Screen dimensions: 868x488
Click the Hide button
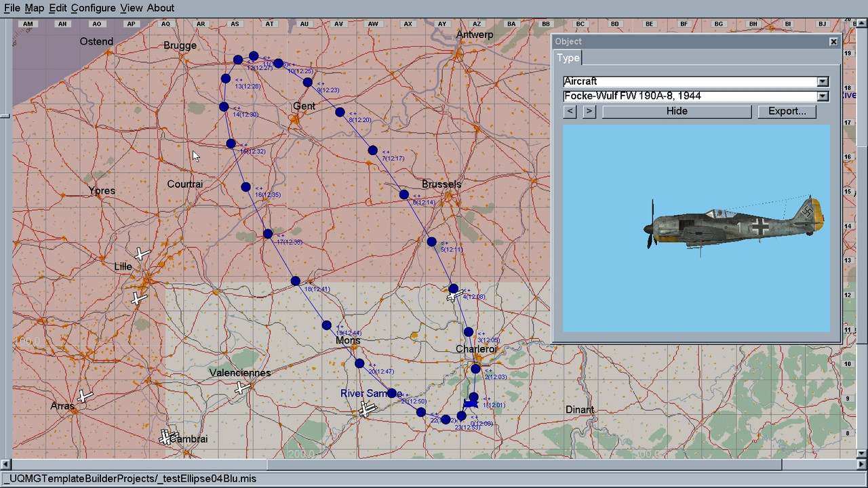click(x=677, y=111)
